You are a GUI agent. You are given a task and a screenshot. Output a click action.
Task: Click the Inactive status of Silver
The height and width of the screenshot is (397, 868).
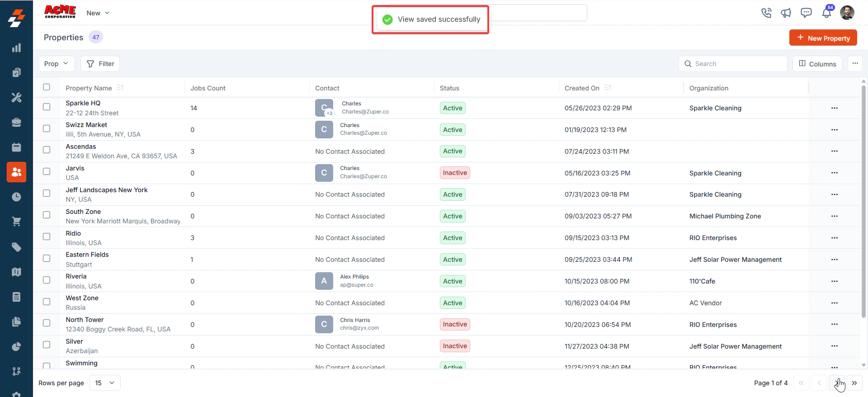pos(455,346)
